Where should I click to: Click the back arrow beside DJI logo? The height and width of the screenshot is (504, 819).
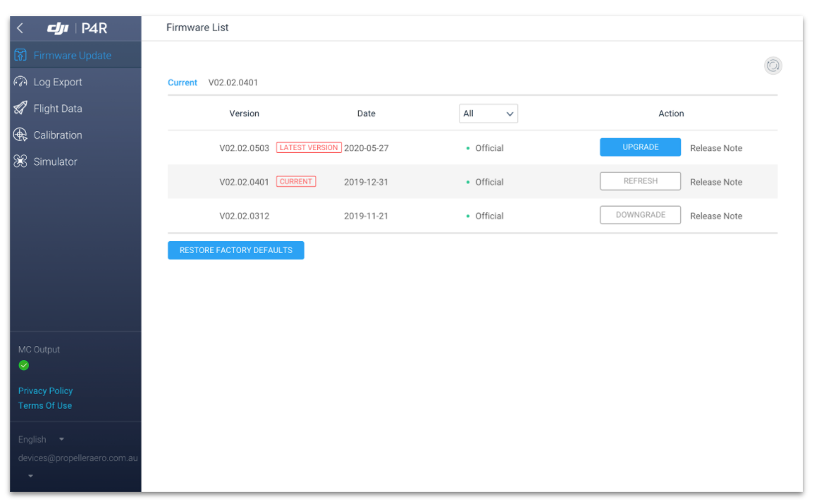(x=20, y=28)
